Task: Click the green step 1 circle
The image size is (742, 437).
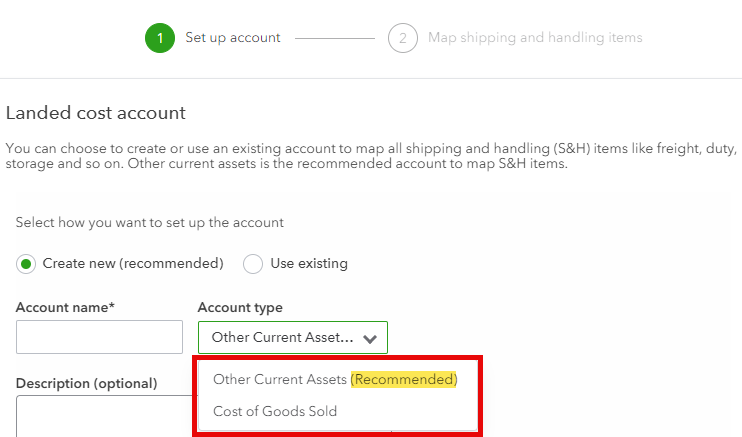Action: pyautogui.click(x=160, y=38)
